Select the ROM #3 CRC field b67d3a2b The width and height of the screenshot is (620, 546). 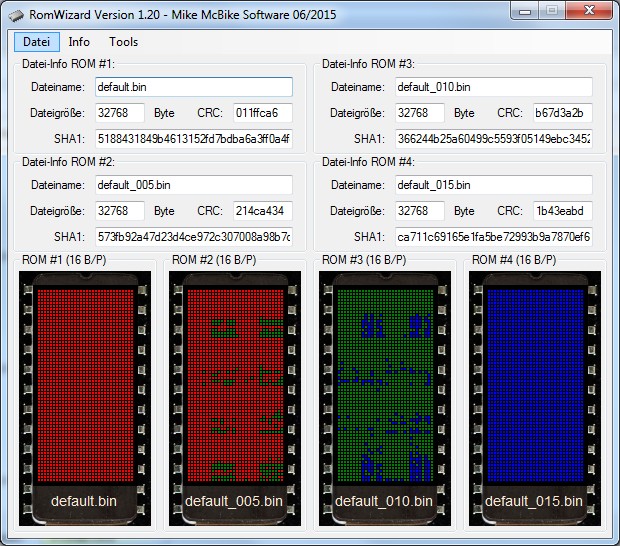click(x=562, y=113)
